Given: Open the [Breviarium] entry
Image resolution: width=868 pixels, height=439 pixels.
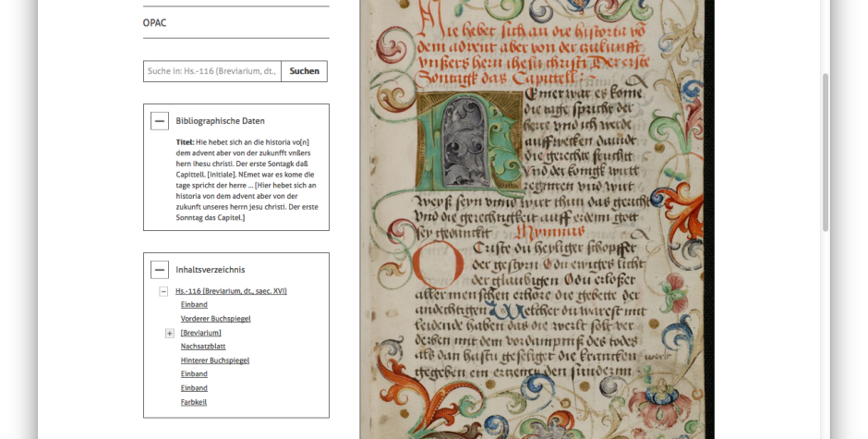Looking at the screenshot, I should [x=200, y=333].
